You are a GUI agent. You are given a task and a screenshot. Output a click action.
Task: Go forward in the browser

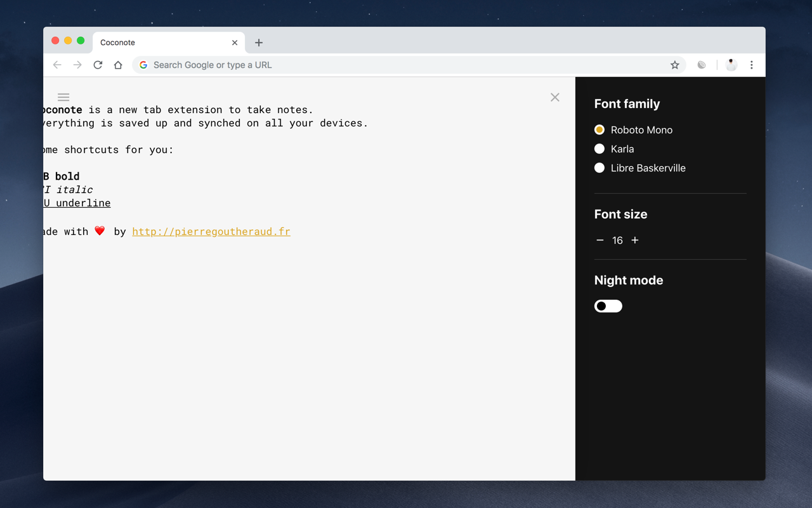point(77,65)
